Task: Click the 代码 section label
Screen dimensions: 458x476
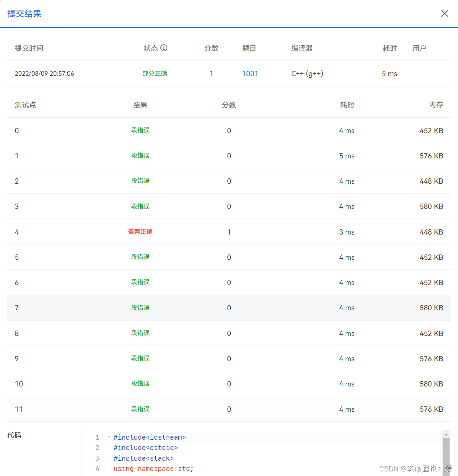Action: click(14, 435)
